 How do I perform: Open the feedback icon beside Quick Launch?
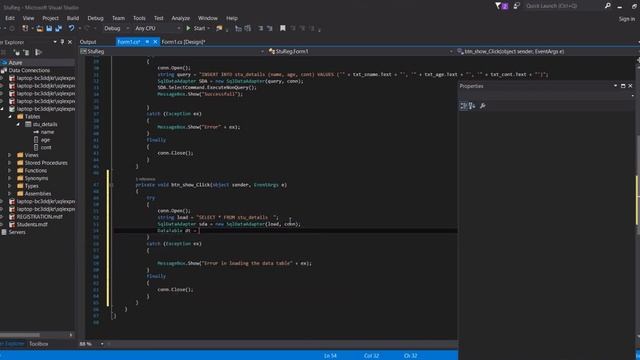coord(517,6)
